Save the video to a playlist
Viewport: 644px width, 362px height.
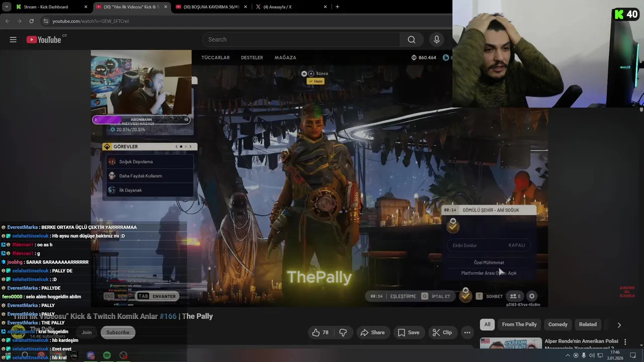[408, 332]
